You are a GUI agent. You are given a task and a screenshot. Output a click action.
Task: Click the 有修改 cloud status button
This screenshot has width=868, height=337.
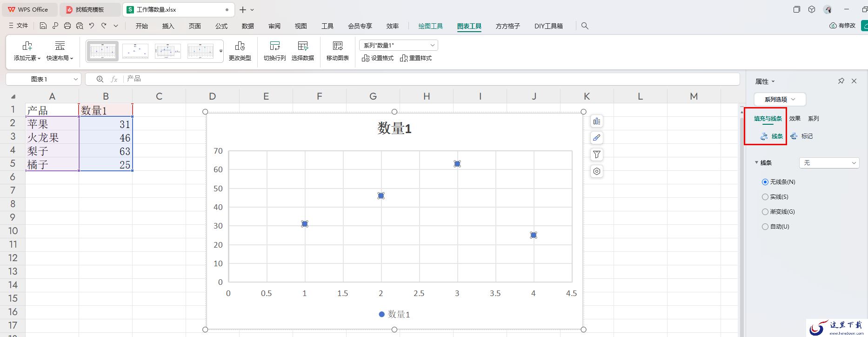[x=842, y=26]
